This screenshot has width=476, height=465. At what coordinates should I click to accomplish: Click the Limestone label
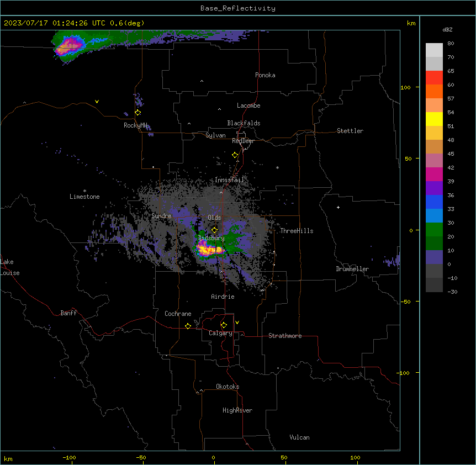84,197
